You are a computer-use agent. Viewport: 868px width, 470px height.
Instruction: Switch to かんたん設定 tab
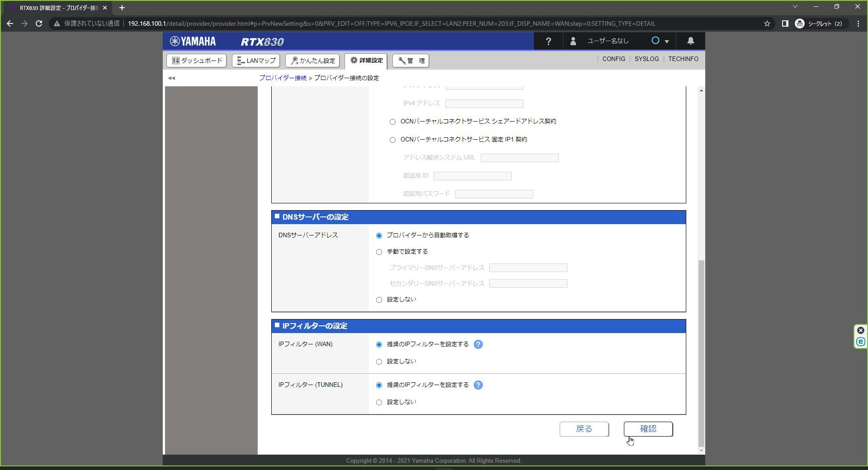(312, 61)
